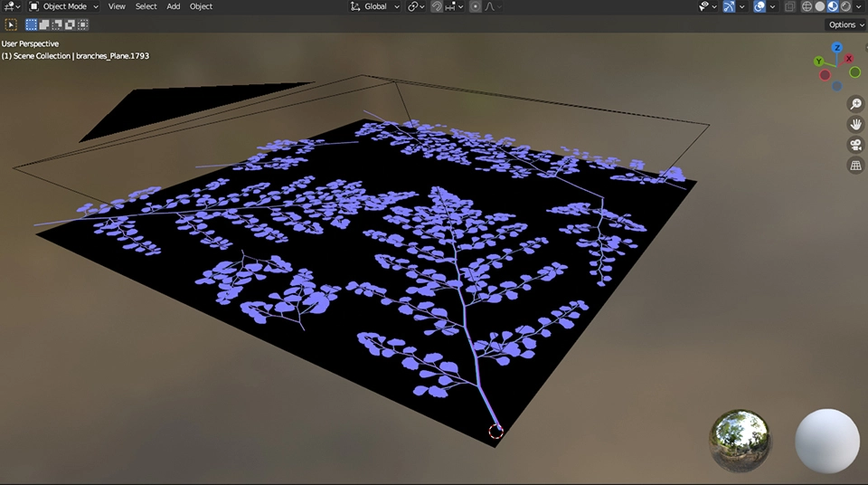Viewport: 868px width, 485px height.
Task: Open the Add menu
Action: pos(173,6)
